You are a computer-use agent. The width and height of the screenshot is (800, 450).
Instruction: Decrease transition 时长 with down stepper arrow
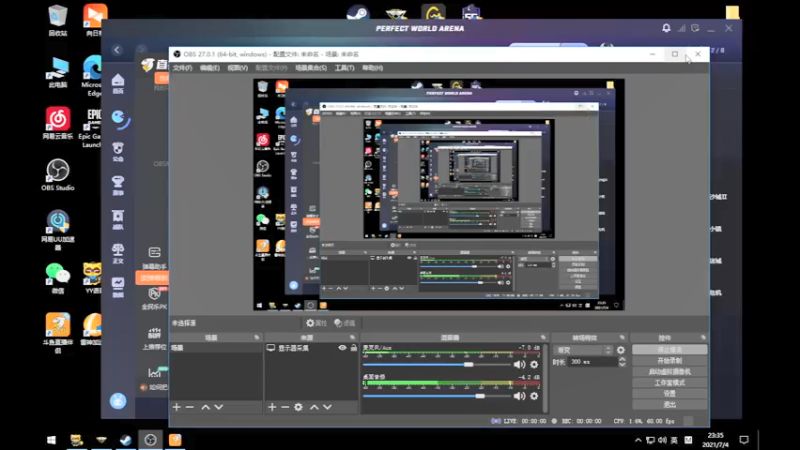(x=622, y=364)
